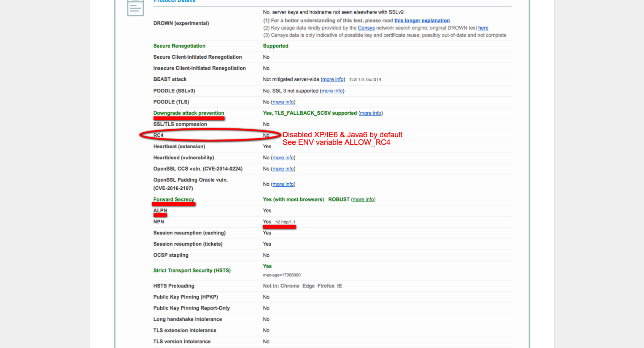Select 'TLS extension intolerance' label

(x=185, y=330)
